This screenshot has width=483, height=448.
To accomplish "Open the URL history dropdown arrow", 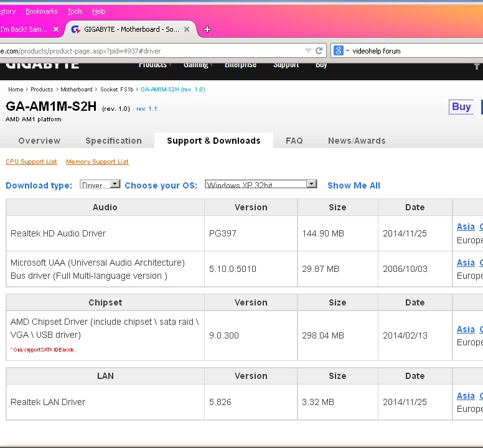I will point(308,51).
